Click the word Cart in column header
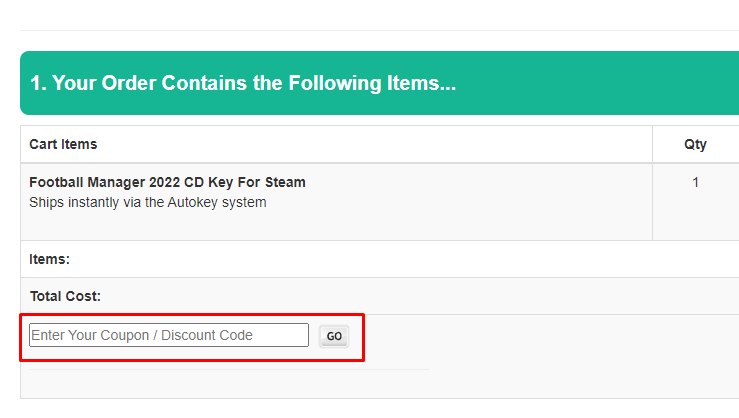 pyautogui.click(x=43, y=144)
